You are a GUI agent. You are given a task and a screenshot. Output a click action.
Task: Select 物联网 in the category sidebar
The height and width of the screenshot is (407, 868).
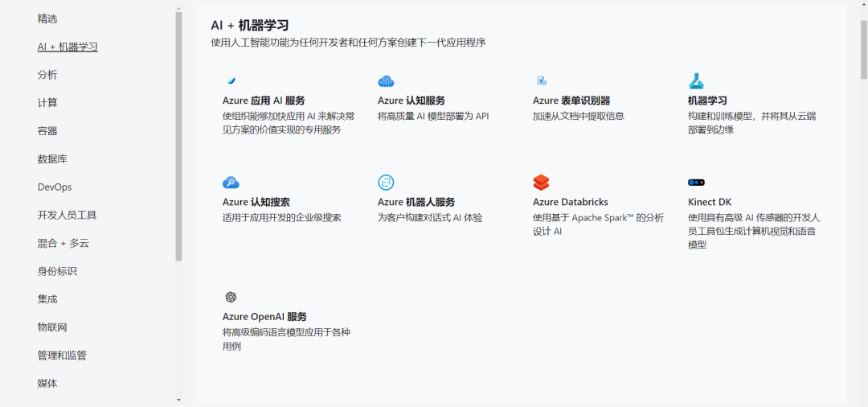click(52, 327)
